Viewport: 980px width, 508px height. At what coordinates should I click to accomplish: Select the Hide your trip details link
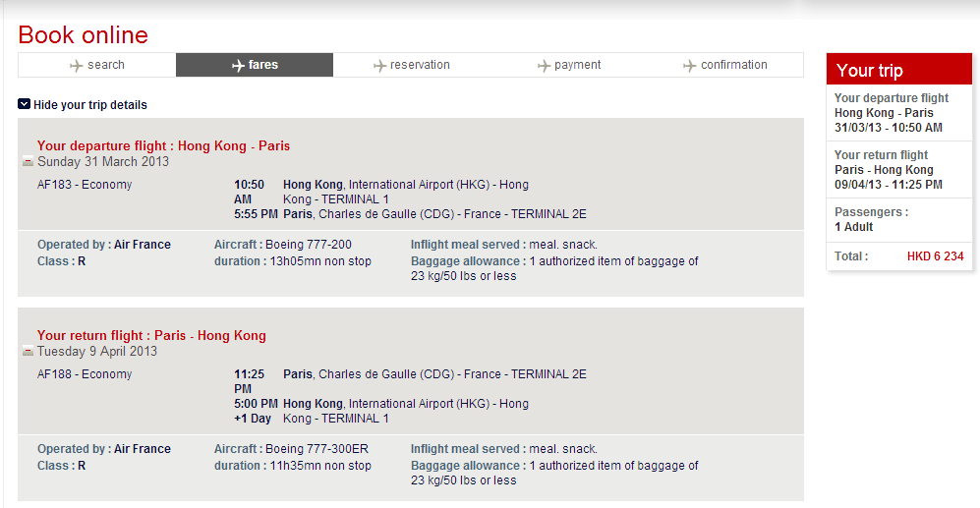tap(90, 105)
